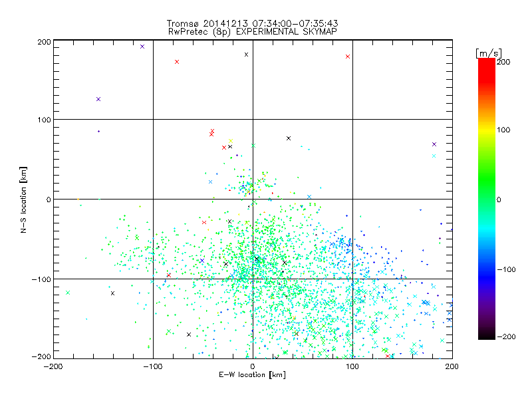The image size is (532, 399).
Task: Click the colorbar '-100' tick value
Action: (x=506, y=269)
